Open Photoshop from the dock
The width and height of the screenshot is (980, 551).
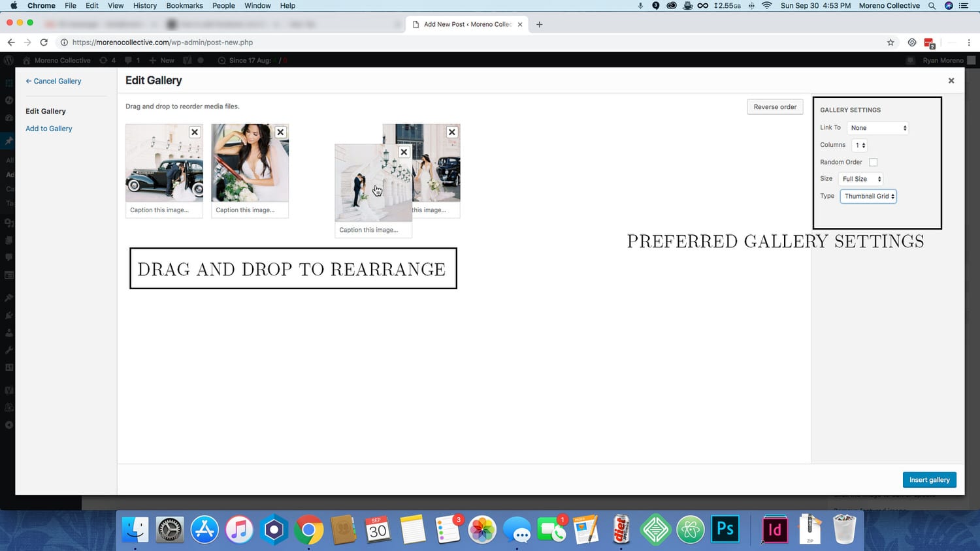coord(725,529)
